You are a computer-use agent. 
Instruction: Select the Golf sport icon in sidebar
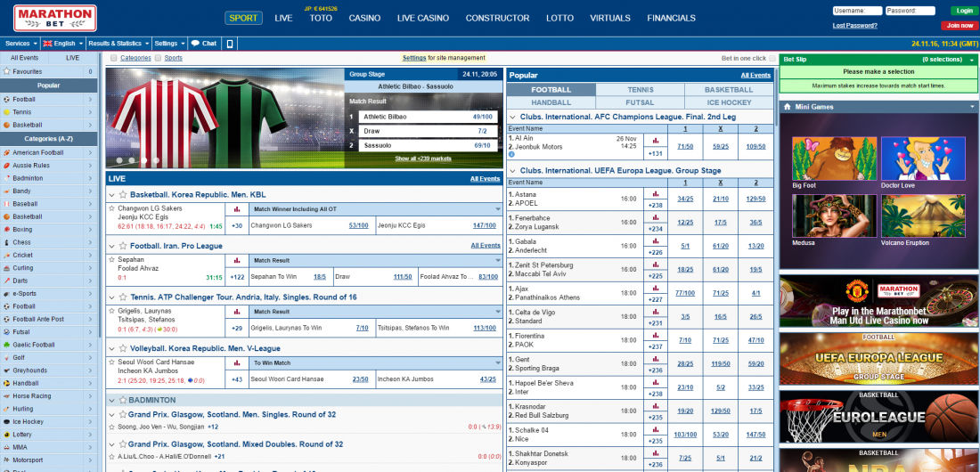point(6,358)
